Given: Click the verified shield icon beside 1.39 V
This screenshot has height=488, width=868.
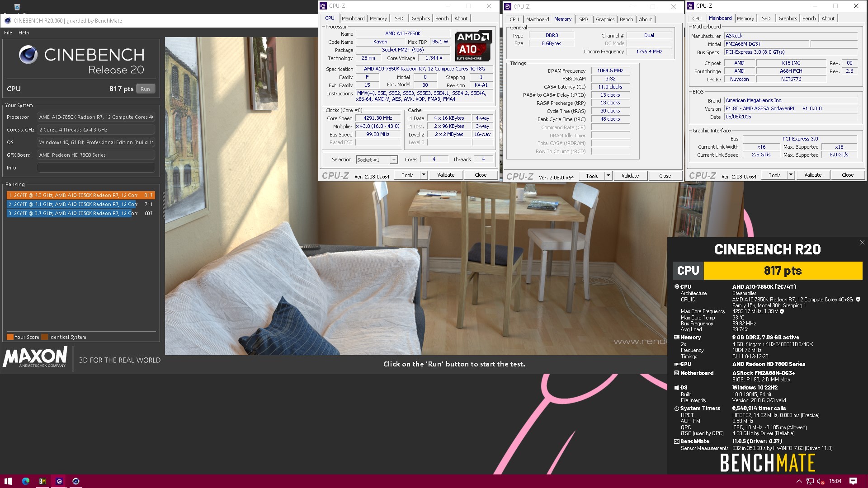Looking at the screenshot, I should tap(782, 311).
